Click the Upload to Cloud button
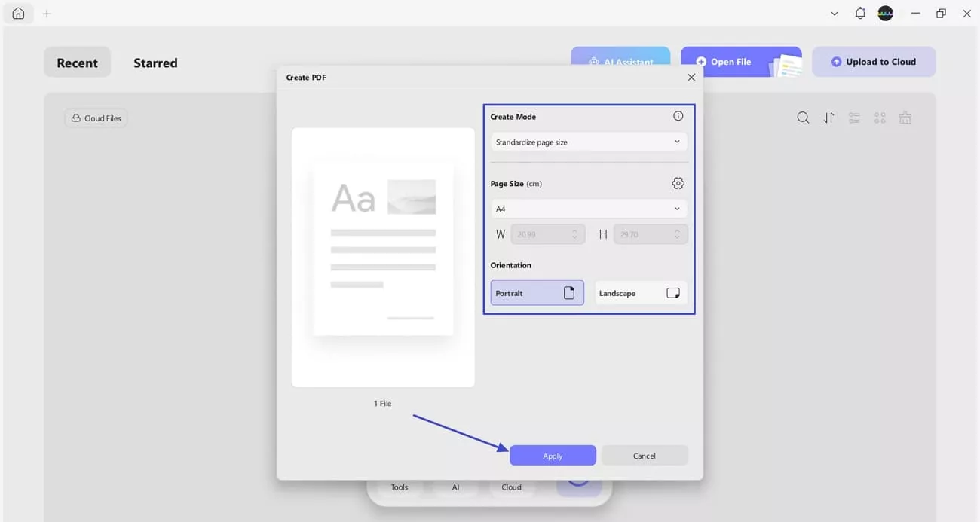This screenshot has height=522, width=980. [873, 61]
